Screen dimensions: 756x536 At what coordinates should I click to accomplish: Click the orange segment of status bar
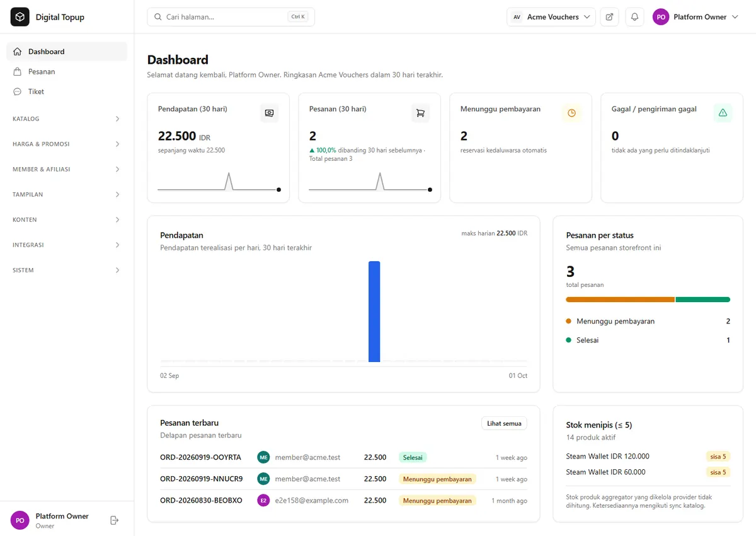click(620, 300)
